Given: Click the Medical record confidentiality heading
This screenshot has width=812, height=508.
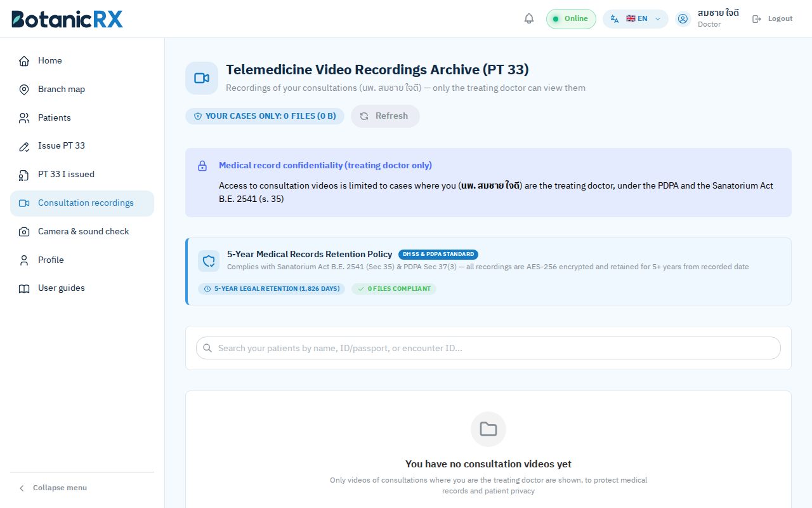Looking at the screenshot, I should click(325, 166).
